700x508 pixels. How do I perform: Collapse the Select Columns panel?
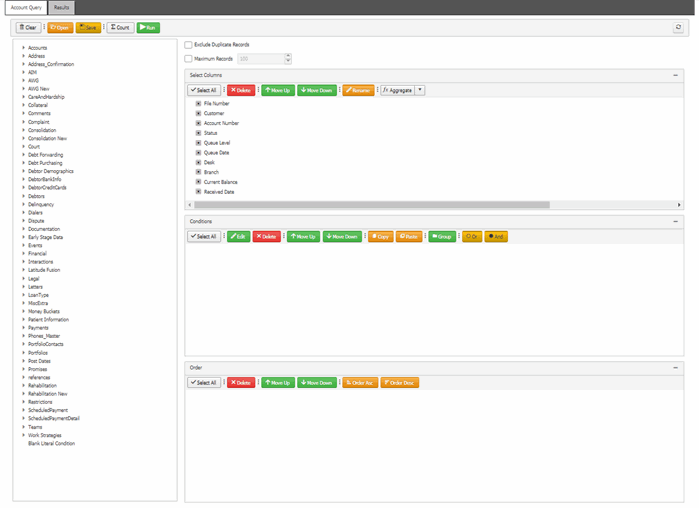coord(676,75)
